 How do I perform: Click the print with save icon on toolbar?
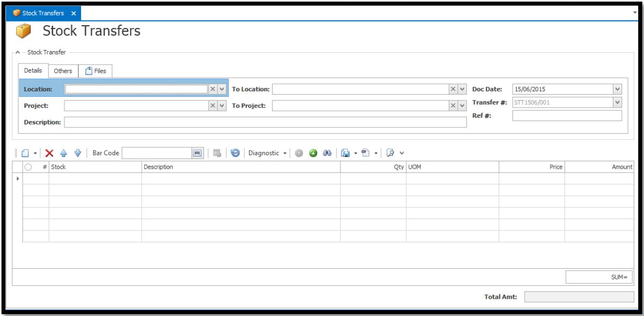pyautogui.click(x=345, y=153)
